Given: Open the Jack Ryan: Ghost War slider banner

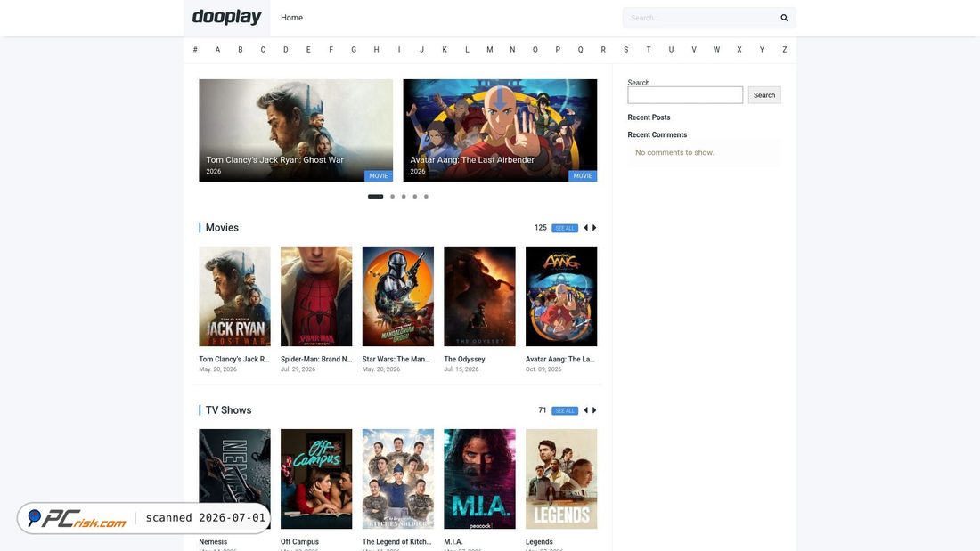Looking at the screenshot, I should [296, 130].
